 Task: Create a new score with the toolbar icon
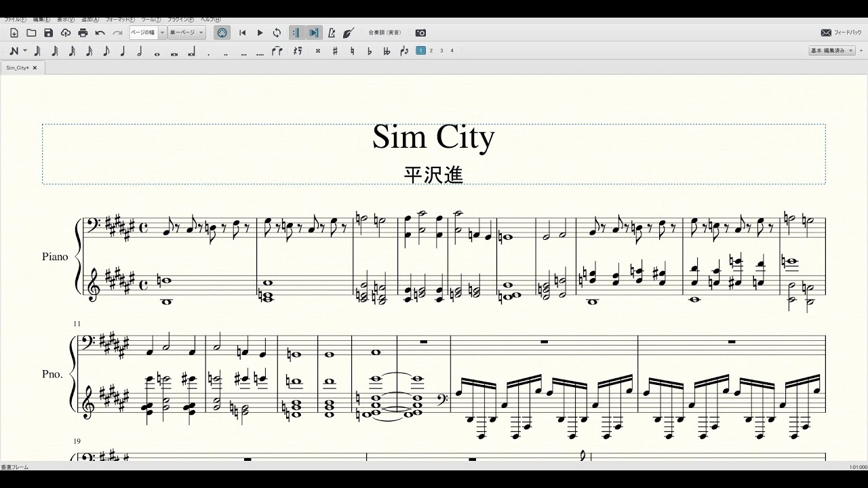14,33
